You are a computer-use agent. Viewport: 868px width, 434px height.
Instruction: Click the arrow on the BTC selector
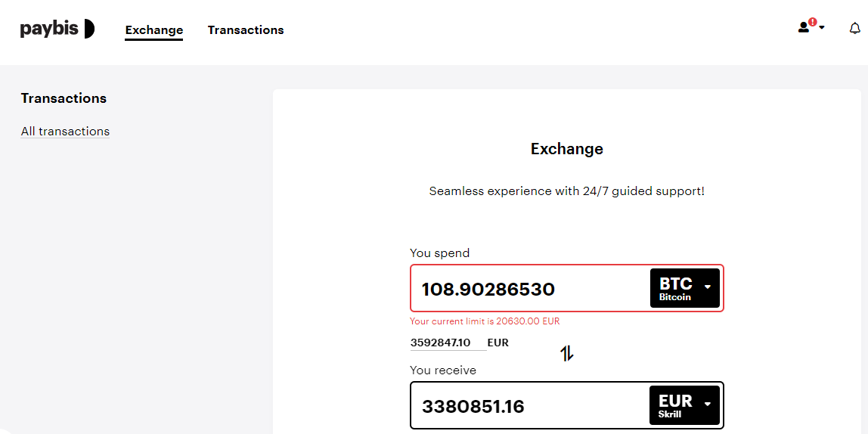pyautogui.click(x=707, y=287)
